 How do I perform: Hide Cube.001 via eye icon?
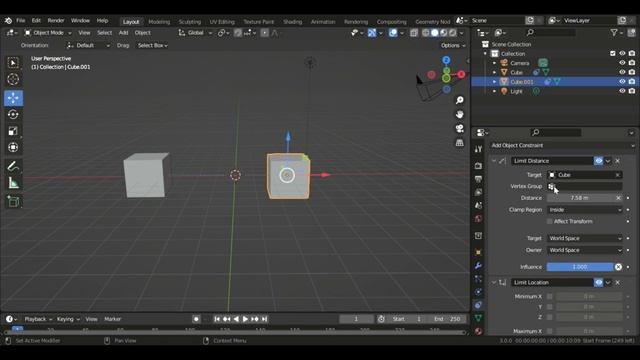[x=622, y=82]
